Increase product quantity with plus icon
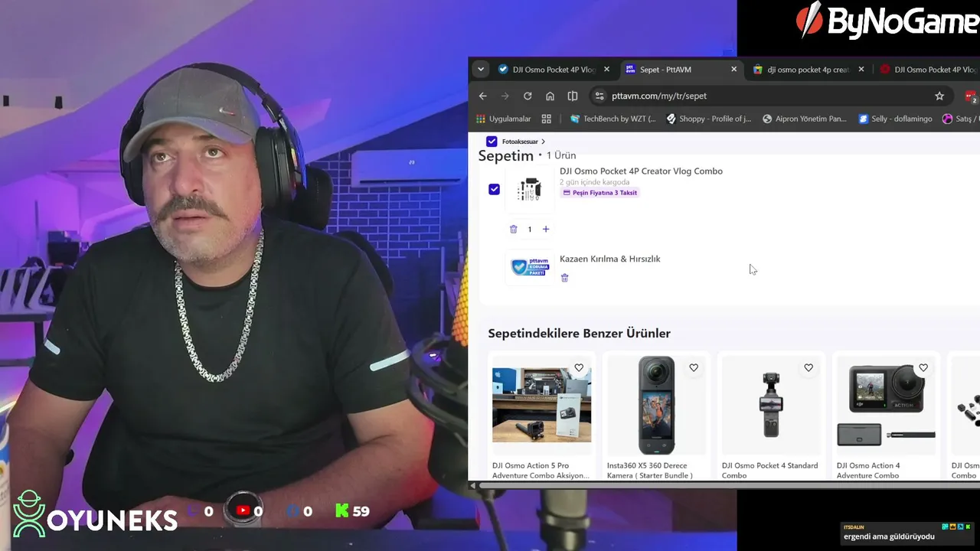The image size is (980, 551). point(546,229)
